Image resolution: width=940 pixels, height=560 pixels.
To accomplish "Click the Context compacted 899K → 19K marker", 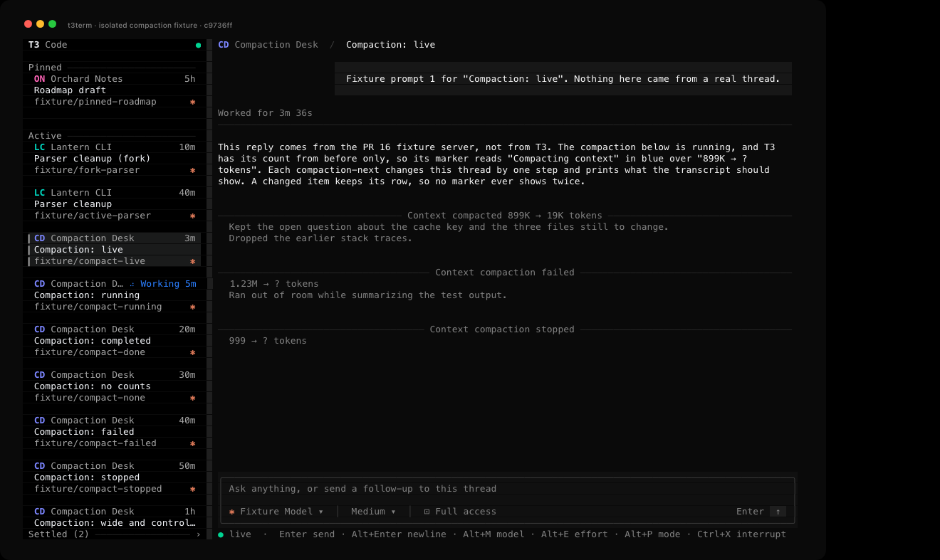I will coord(505,216).
